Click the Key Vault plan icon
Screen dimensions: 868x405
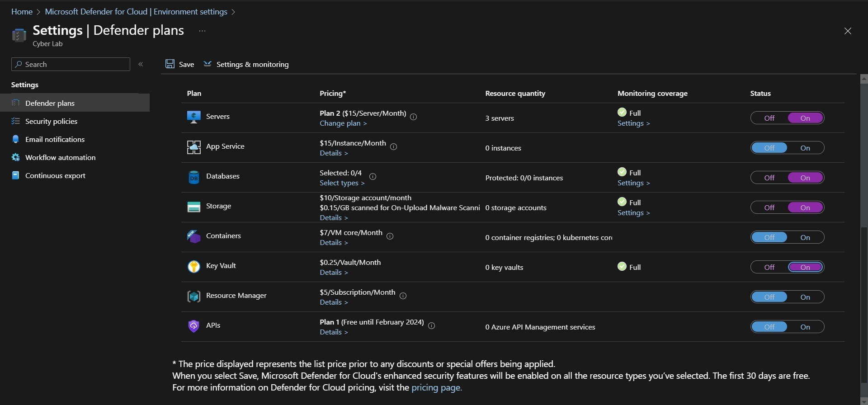pyautogui.click(x=194, y=267)
